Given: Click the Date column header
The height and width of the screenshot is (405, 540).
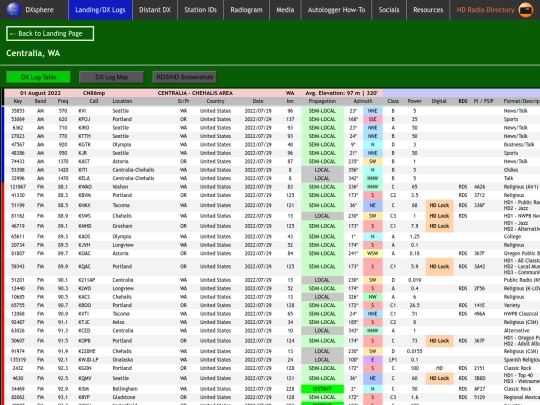Looking at the screenshot, I should (258, 101).
